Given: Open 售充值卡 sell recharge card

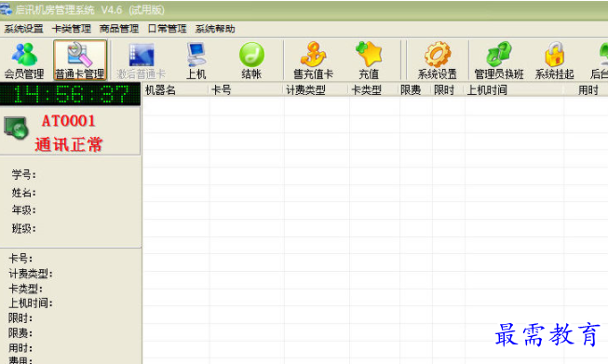Looking at the screenshot, I should [x=313, y=61].
